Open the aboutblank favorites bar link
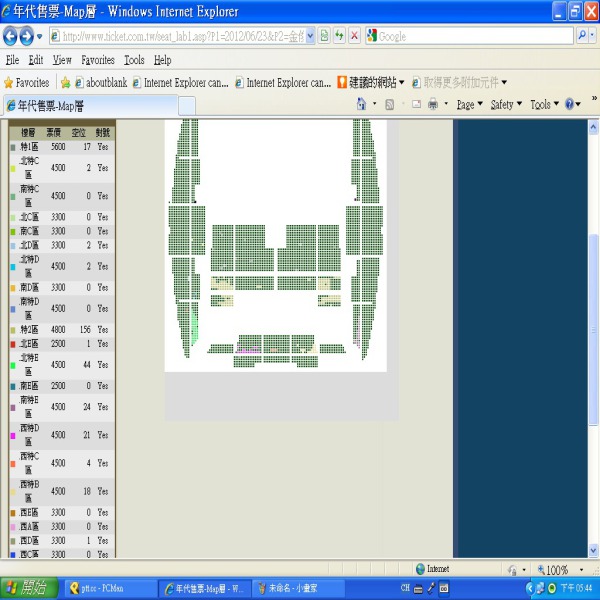This screenshot has width=600, height=600. pos(106,82)
